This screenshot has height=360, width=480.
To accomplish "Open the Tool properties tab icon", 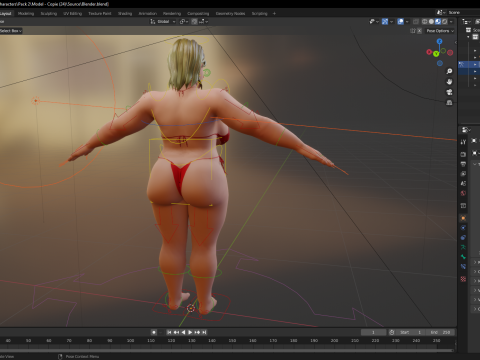I will (x=463, y=142).
